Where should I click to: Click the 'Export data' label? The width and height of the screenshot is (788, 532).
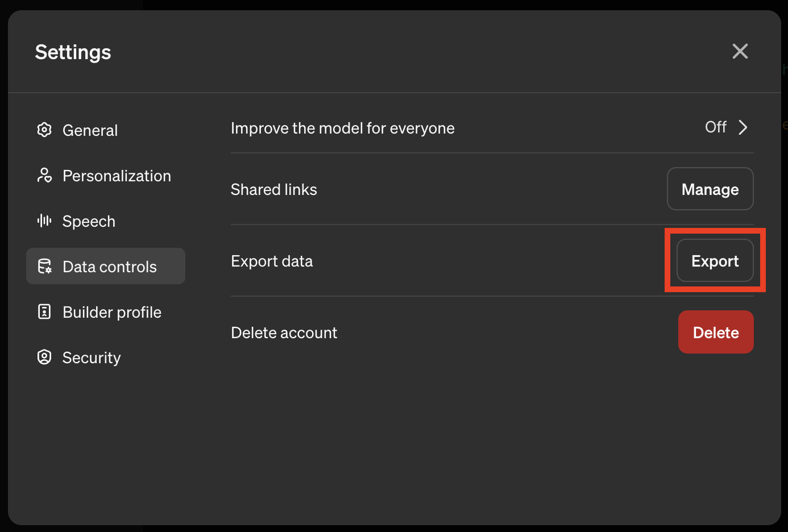tap(272, 261)
